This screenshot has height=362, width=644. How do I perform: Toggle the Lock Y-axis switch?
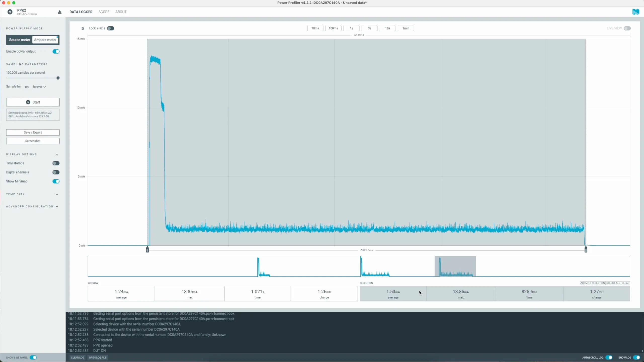(110, 28)
